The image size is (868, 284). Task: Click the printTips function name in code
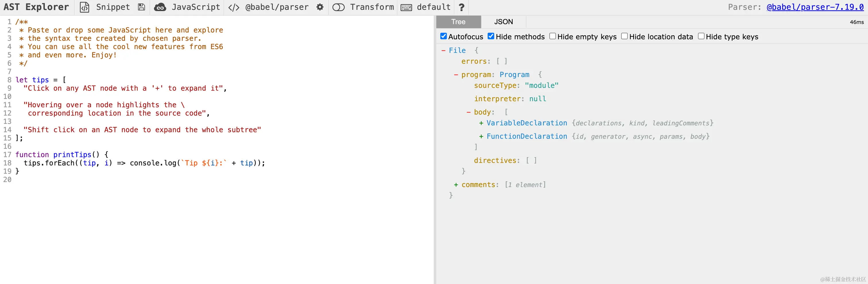(72, 155)
